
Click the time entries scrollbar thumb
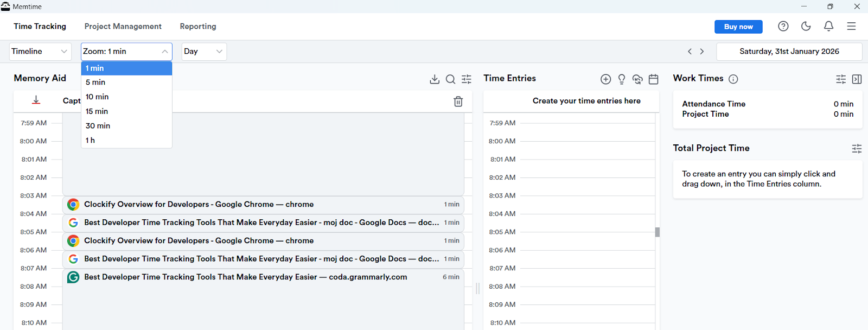658,232
